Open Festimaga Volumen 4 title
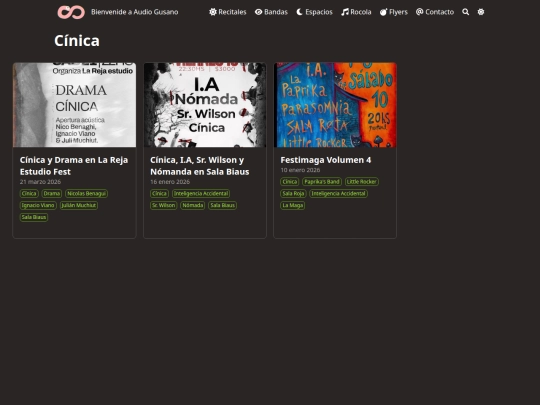540x405 pixels. [325, 160]
